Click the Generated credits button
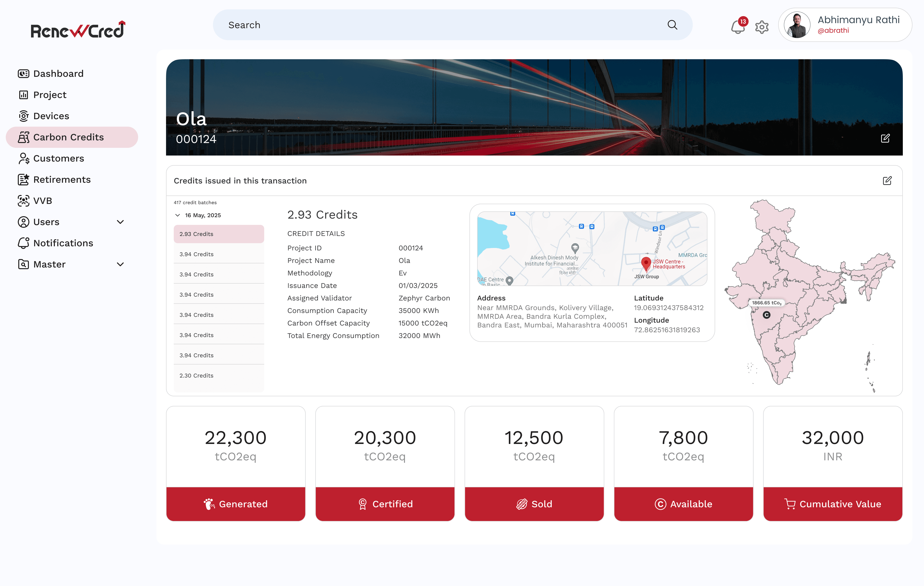This screenshot has width=924, height=586. click(236, 504)
